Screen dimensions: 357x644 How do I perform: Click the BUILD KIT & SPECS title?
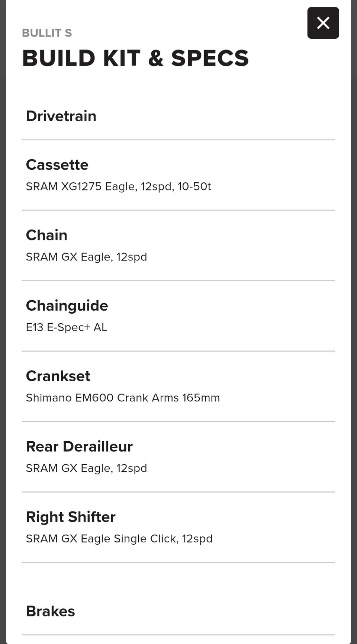[x=135, y=58]
